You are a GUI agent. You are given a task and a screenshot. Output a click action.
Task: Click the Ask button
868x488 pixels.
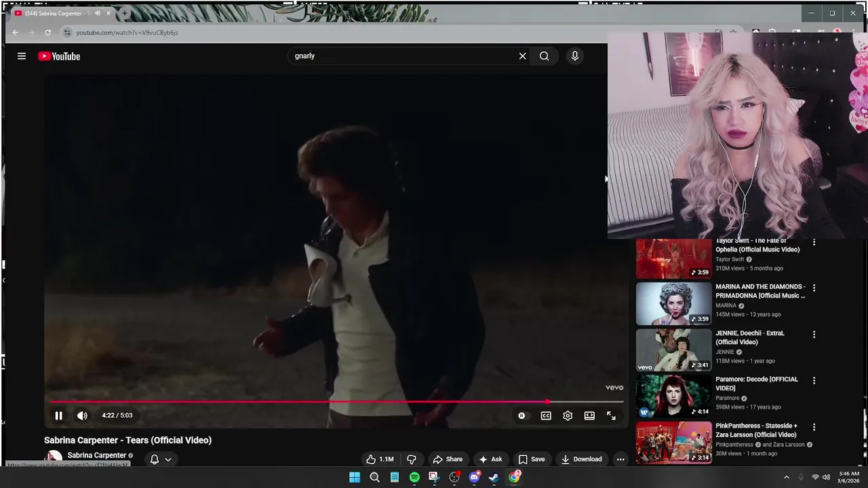point(490,459)
